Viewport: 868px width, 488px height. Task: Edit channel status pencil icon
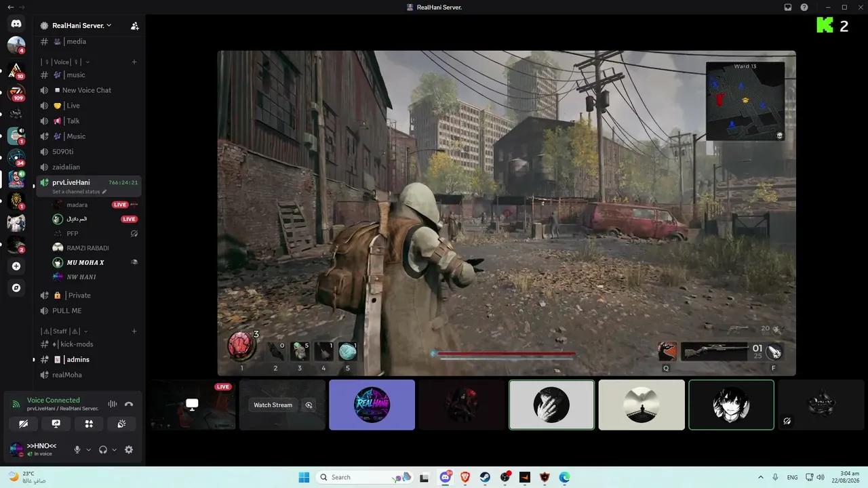click(x=104, y=192)
